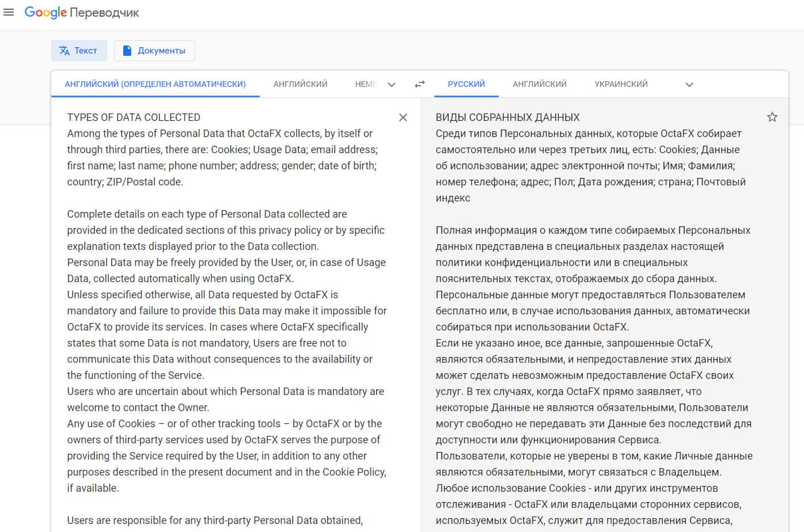Choose the truncated НЕМЕ source language tab
The height and width of the screenshot is (532, 804).
(x=365, y=84)
